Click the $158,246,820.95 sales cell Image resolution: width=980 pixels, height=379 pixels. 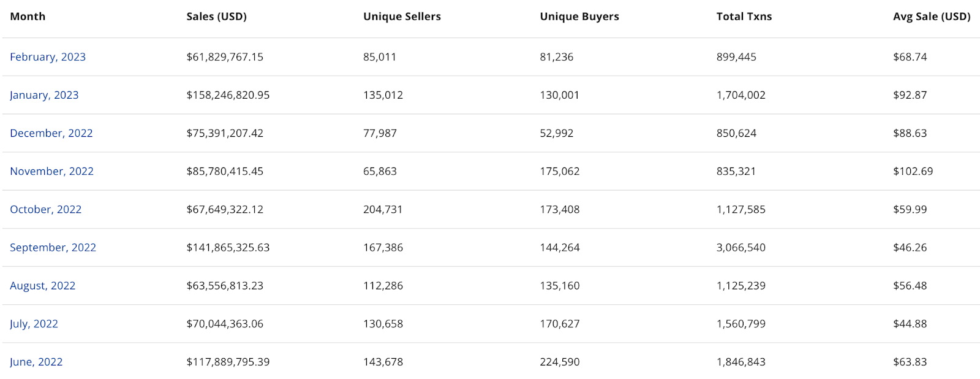point(228,95)
